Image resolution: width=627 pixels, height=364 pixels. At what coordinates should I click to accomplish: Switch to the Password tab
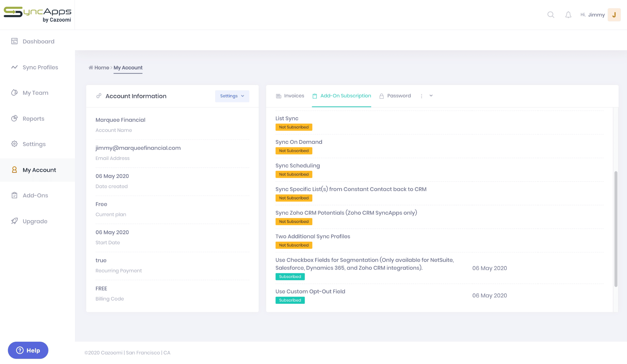coord(395,96)
